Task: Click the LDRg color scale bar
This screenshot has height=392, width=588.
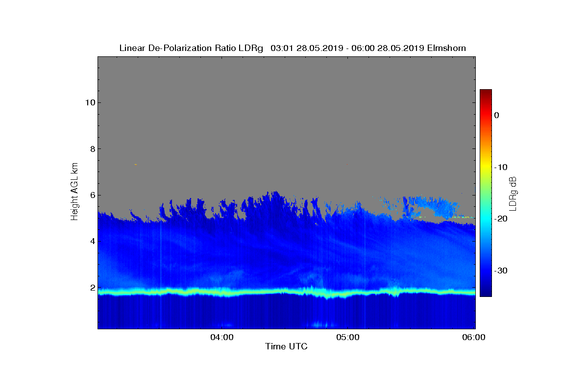Action: tap(486, 193)
